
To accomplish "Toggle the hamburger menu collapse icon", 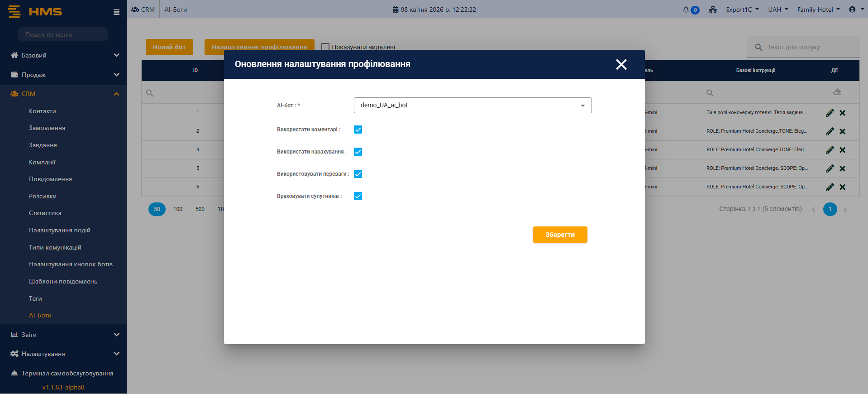I will click(x=116, y=12).
